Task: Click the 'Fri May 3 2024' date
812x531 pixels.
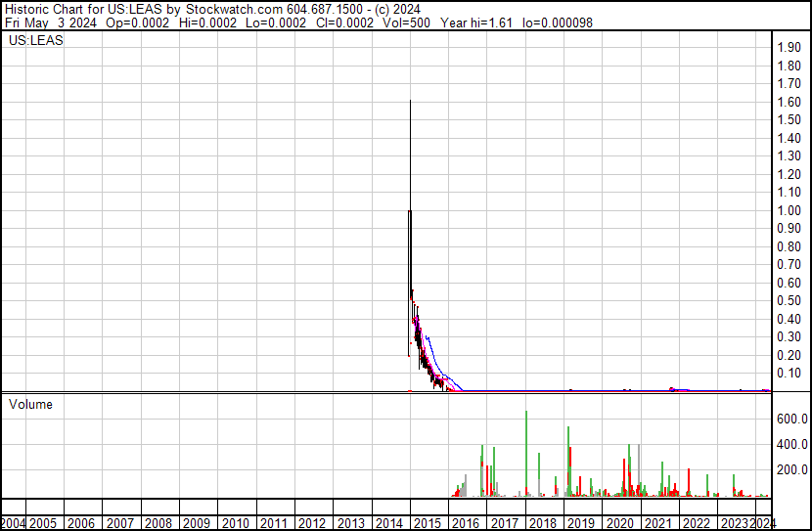Action: click(x=51, y=22)
